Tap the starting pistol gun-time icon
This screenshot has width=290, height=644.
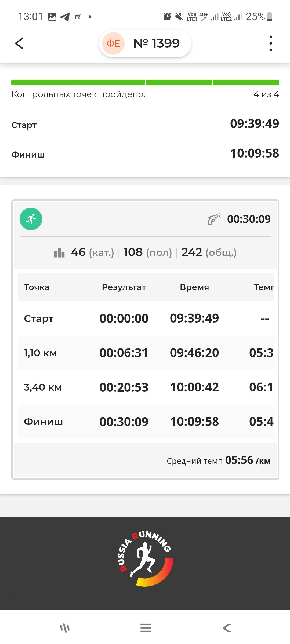click(214, 219)
